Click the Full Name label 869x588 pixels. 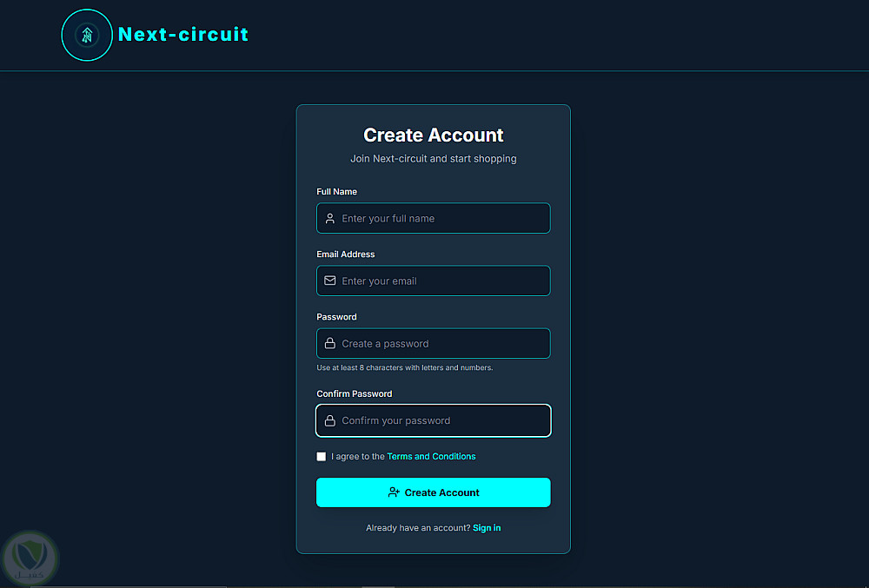(x=337, y=192)
